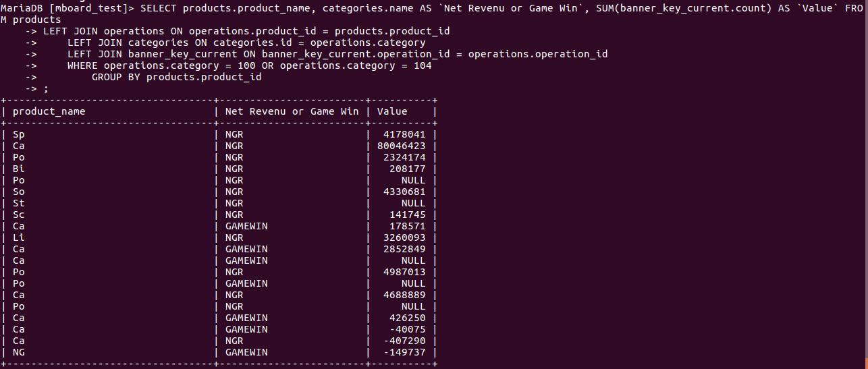Click 'LEFT JOIN banner_key_current' query line
868x369 pixels.
(337, 54)
